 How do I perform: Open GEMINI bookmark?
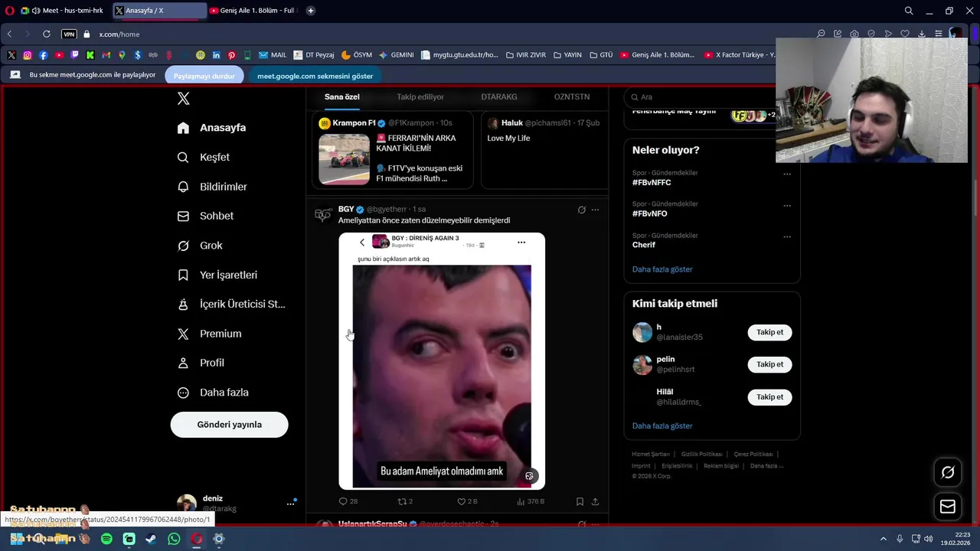click(396, 55)
